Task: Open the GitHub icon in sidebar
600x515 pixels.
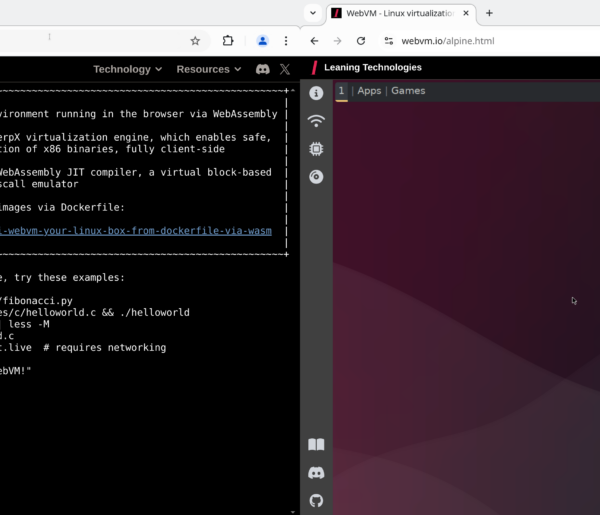Action: [x=316, y=500]
